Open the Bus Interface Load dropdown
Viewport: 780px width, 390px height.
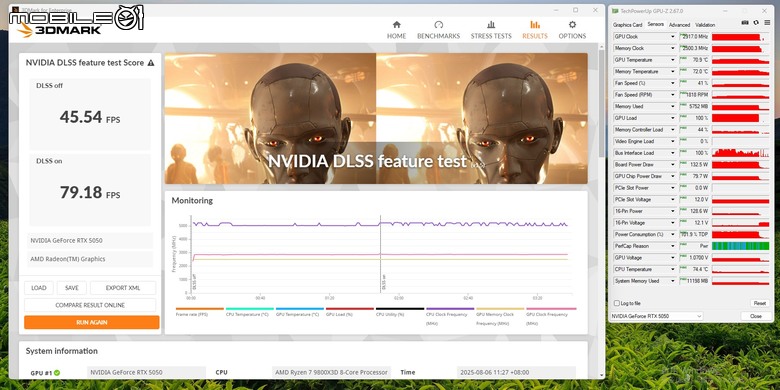pyautogui.click(x=673, y=153)
